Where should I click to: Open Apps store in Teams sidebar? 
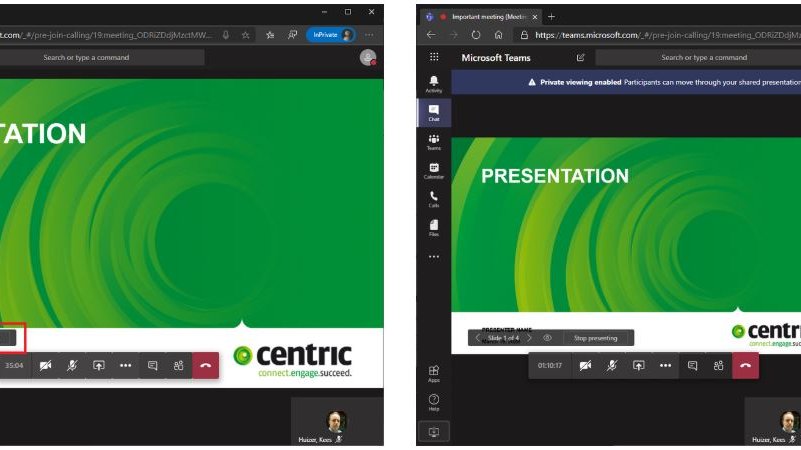[x=434, y=373]
